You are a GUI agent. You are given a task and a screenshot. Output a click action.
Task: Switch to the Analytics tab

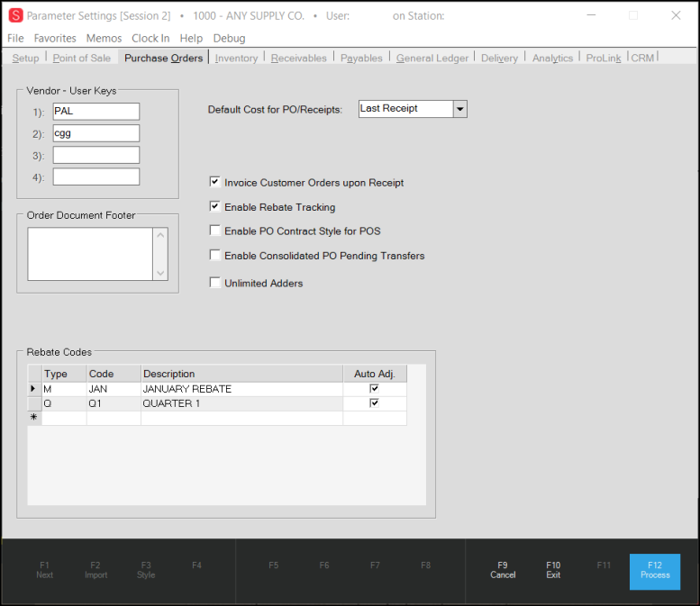coord(552,58)
